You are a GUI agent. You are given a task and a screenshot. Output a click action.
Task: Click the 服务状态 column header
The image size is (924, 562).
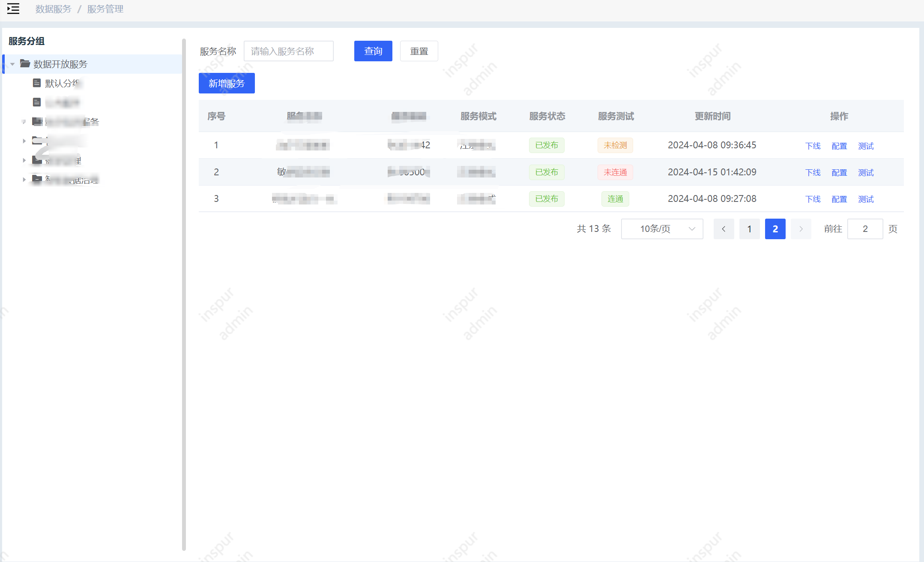[547, 116]
